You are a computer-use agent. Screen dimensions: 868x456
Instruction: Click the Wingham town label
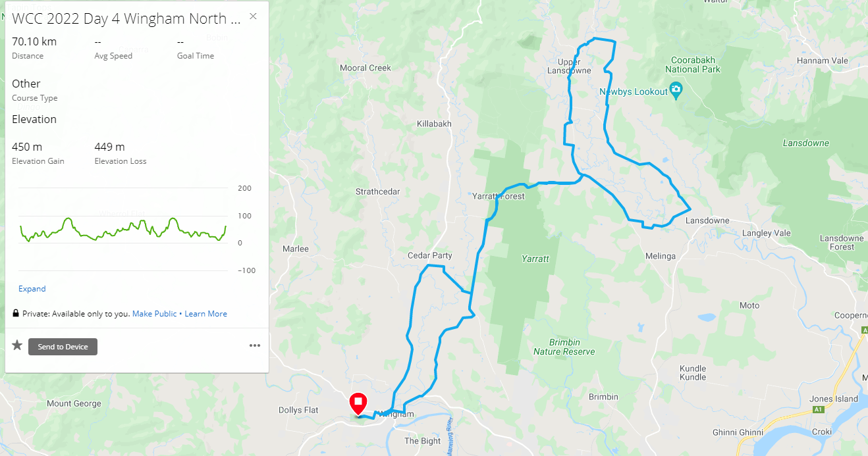pos(396,414)
